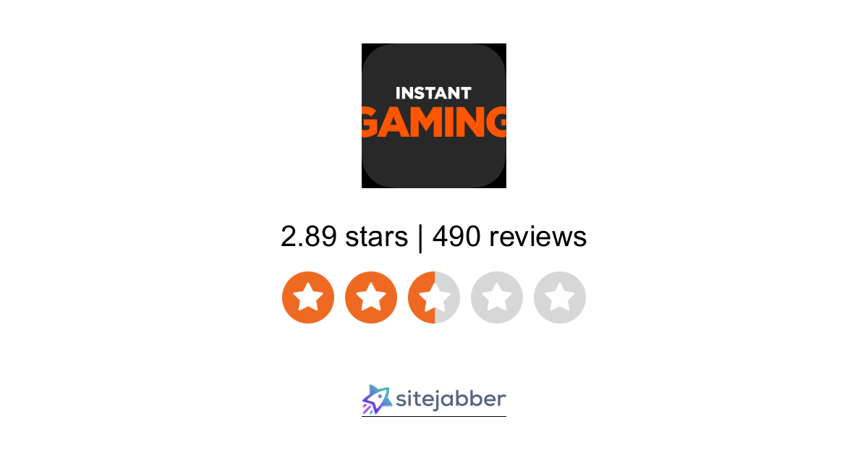Click the Instant Gaming logo tile

[x=434, y=116]
